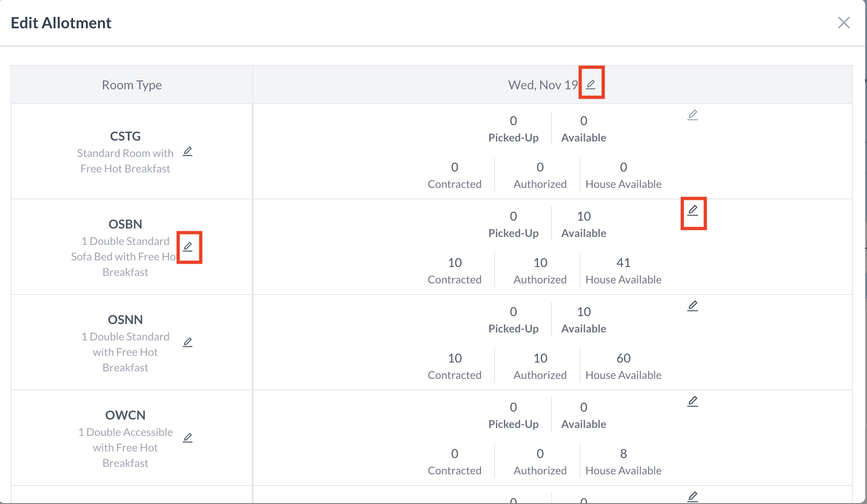
Task: Click OSBN House Available value 41
Action: point(623,263)
